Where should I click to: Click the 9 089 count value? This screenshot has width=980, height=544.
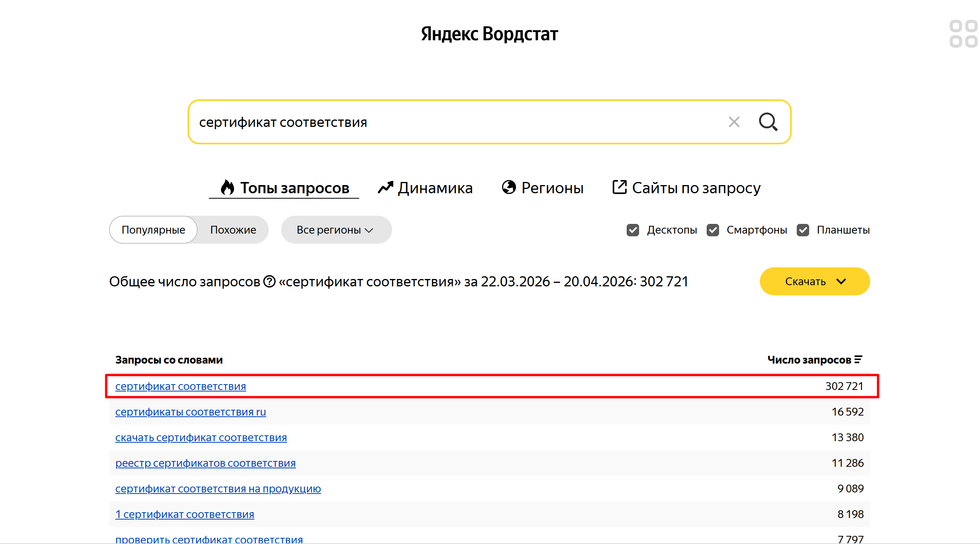pyautogui.click(x=850, y=489)
